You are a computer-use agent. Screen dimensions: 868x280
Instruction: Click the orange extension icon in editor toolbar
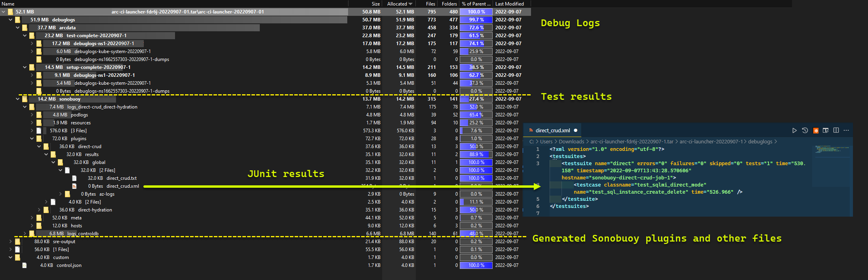click(x=816, y=131)
